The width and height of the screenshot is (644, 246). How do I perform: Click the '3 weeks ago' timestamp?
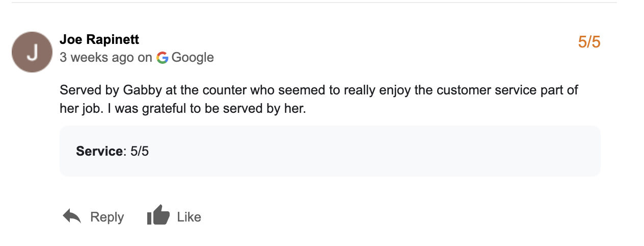(x=97, y=58)
